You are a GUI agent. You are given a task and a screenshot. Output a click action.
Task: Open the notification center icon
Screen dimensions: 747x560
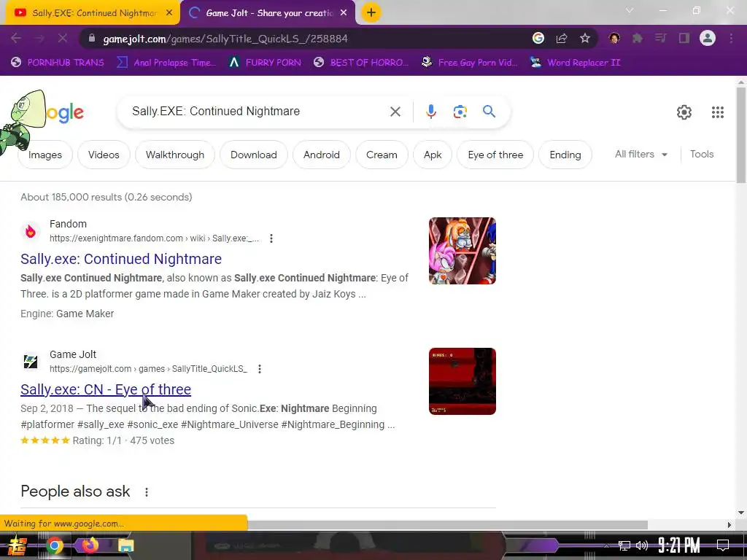[723, 545]
